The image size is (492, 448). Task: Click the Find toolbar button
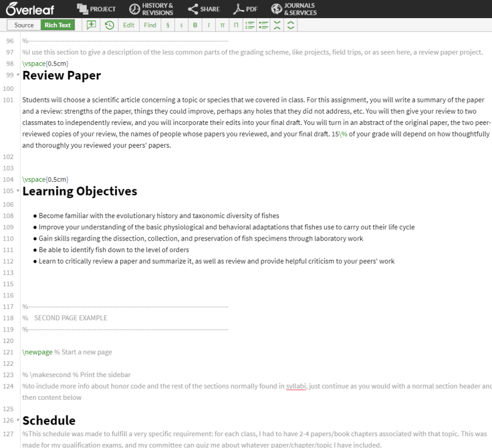click(150, 25)
